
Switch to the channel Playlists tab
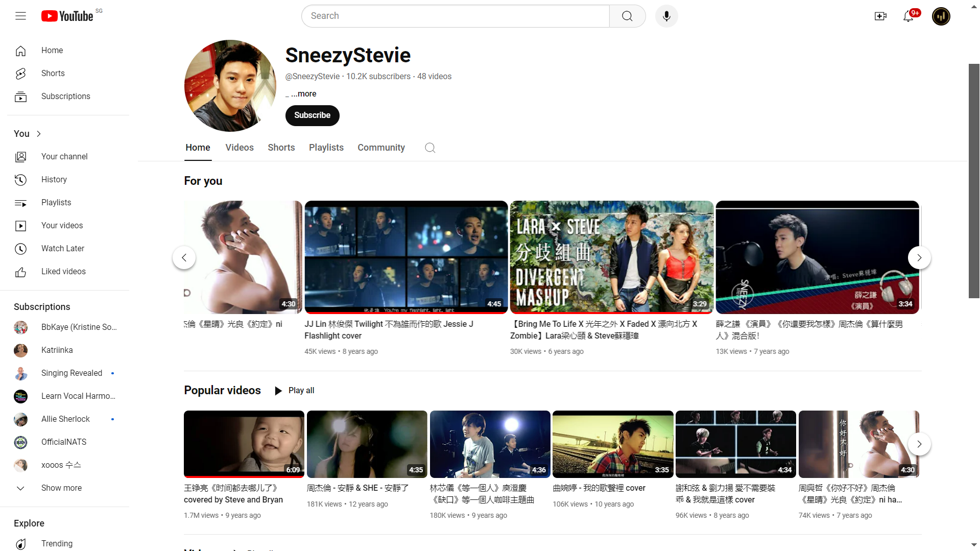point(326,148)
